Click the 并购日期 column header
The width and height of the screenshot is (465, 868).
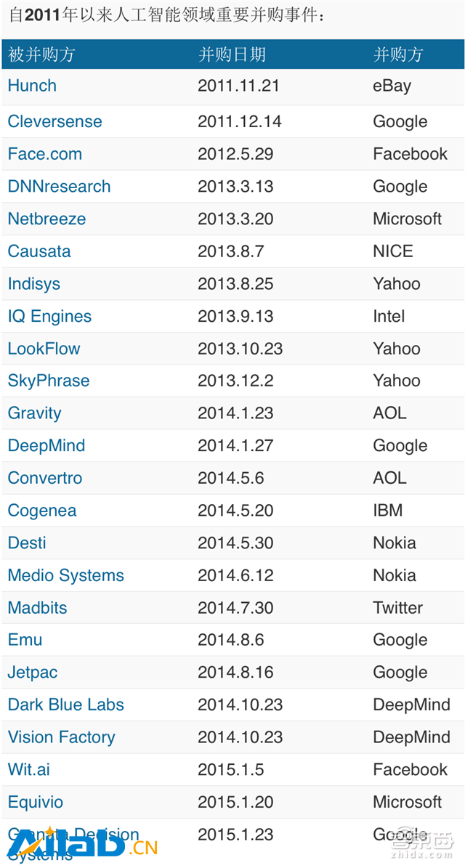(x=232, y=54)
